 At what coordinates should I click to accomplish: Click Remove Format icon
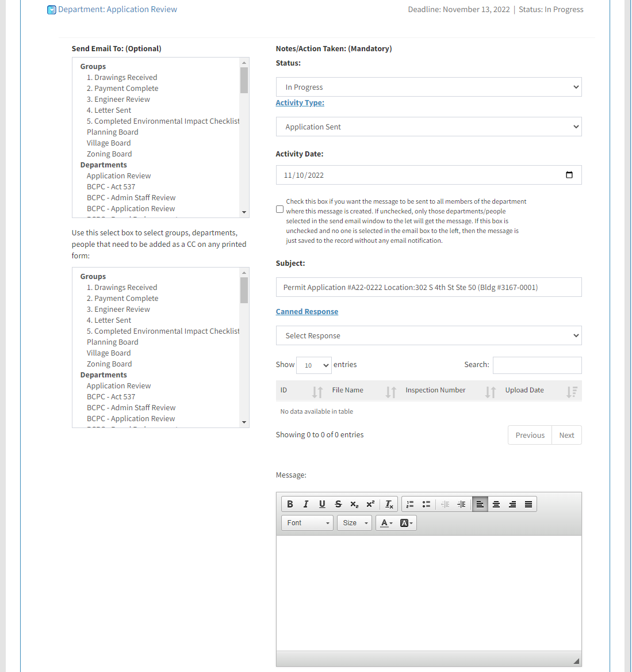(x=389, y=504)
